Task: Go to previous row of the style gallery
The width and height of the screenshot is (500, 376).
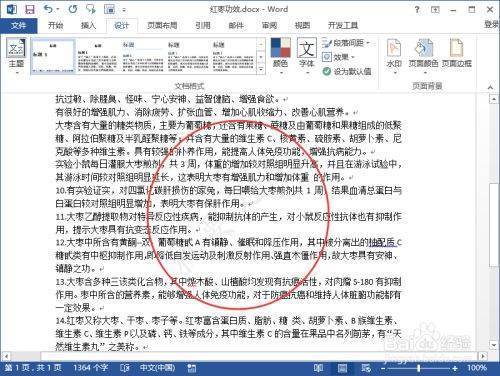Action: tap(261, 44)
